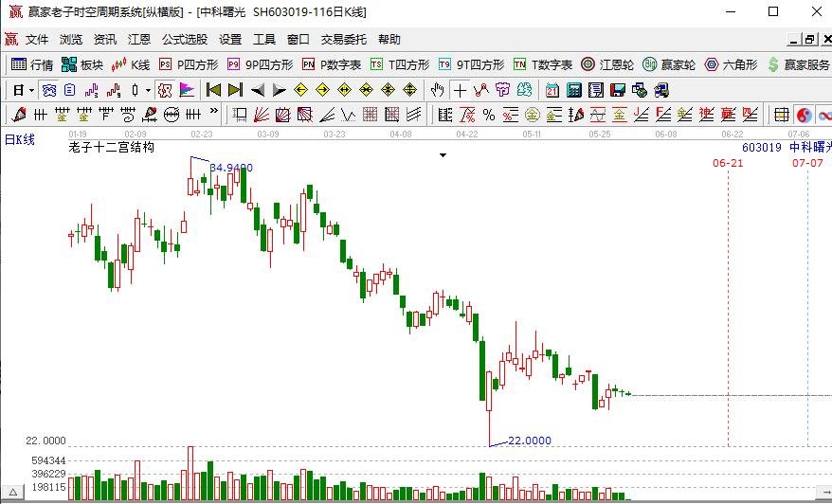Click the 节 solar-term icon
Screen dimensions: 832x504
(502, 91)
